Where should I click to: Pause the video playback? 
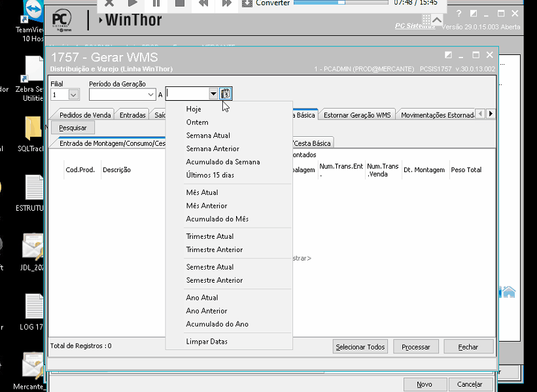(156, 3)
